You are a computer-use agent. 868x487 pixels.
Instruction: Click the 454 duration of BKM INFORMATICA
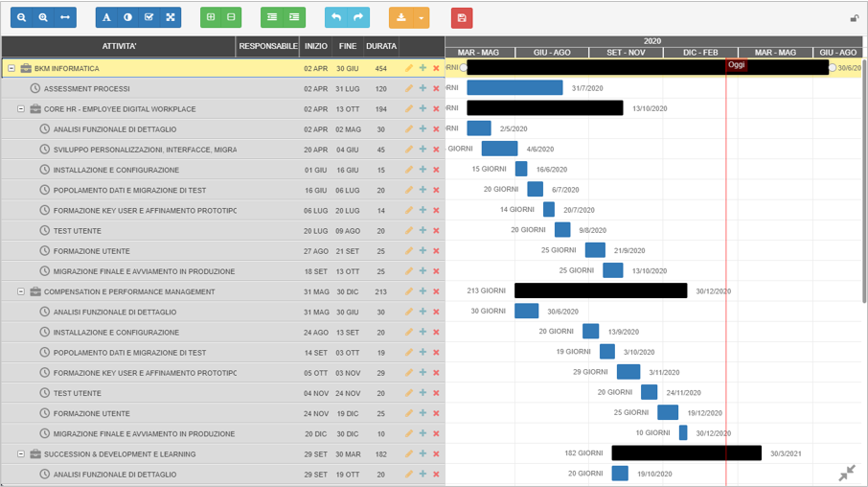[381, 68]
